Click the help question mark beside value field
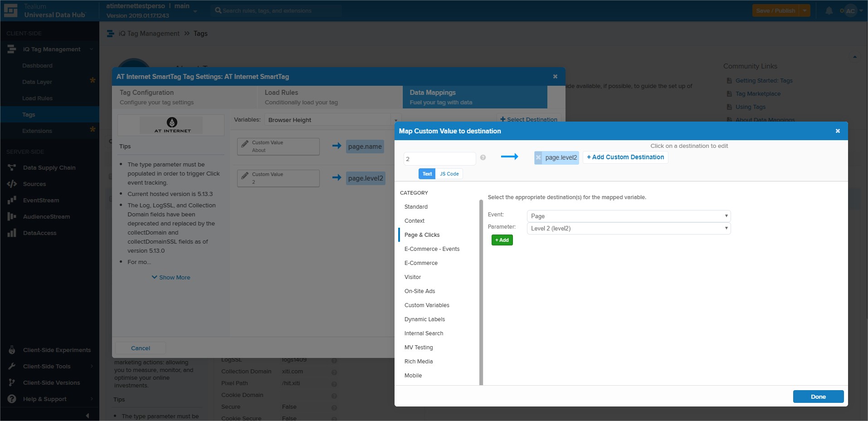 [483, 158]
